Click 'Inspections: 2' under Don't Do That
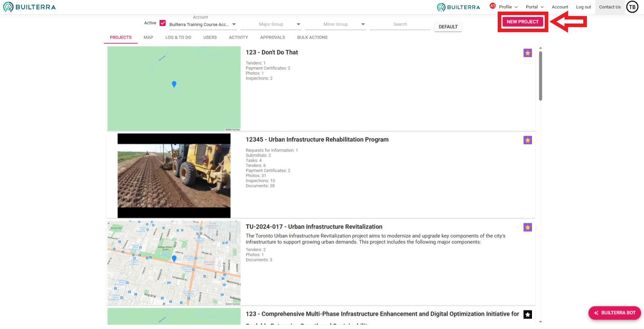This screenshot has height=329, width=644. click(259, 78)
